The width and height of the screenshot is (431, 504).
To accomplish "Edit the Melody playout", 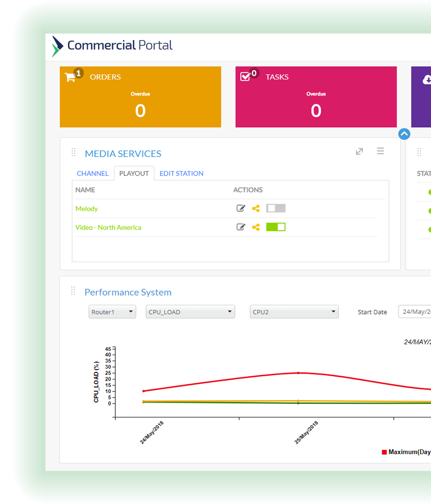I will [x=241, y=208].
